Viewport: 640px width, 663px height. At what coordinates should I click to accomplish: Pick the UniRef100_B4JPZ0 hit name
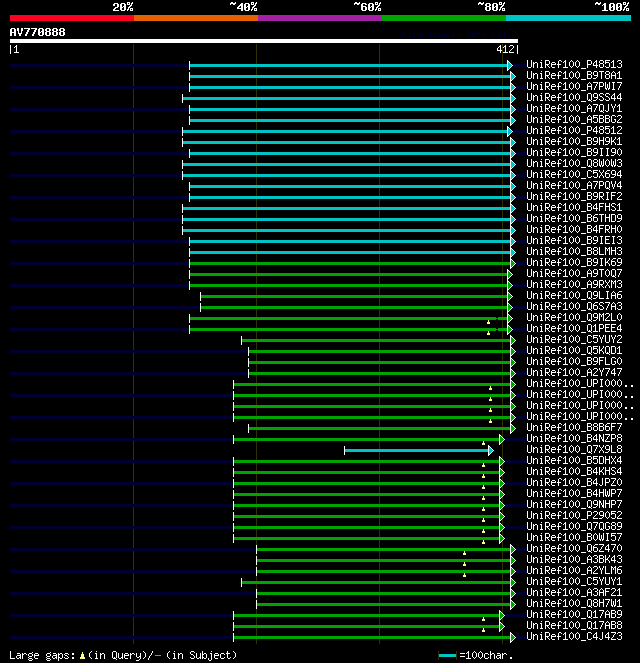click(574, 482)
